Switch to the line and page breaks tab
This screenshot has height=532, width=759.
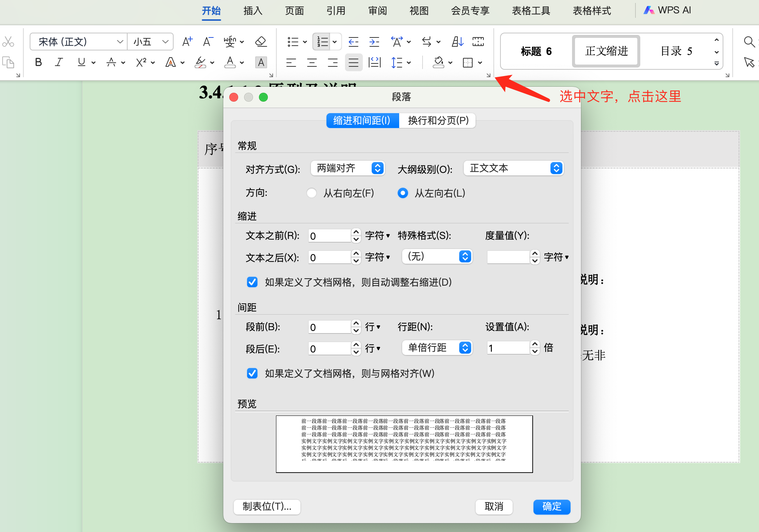438,121
